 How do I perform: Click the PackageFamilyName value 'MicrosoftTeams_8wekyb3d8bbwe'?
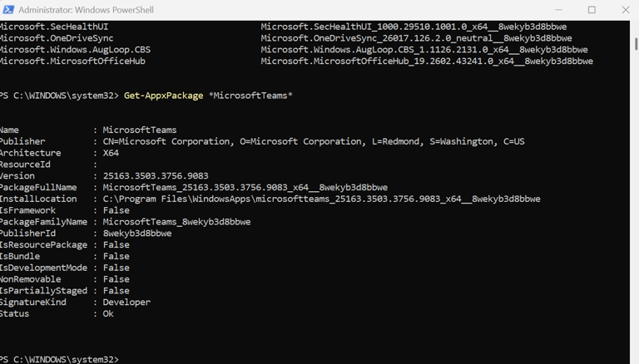[x=177, y=222]
